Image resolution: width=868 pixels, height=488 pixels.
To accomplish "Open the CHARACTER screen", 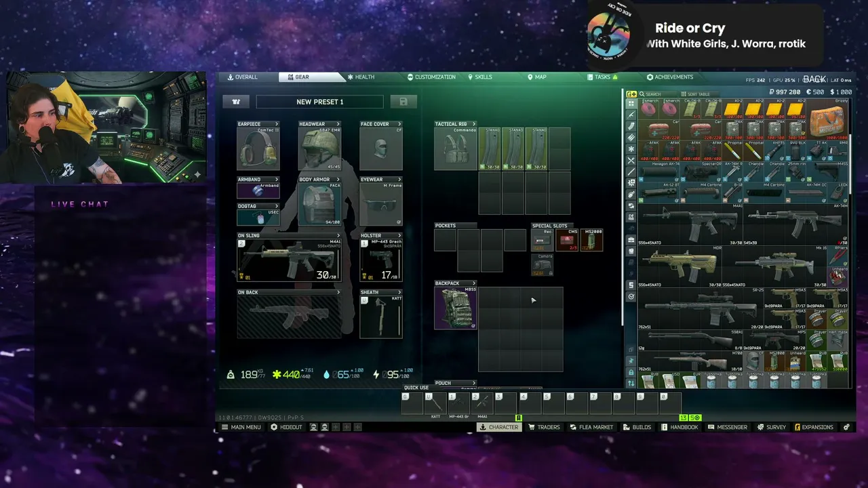I will [x=498, y=427].
